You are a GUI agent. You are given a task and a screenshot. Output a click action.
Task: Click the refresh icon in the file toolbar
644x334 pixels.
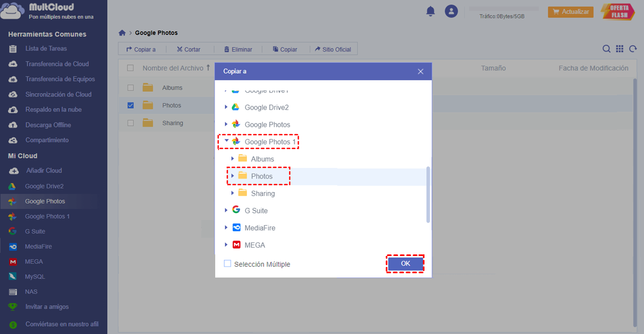tap(633, 49)
